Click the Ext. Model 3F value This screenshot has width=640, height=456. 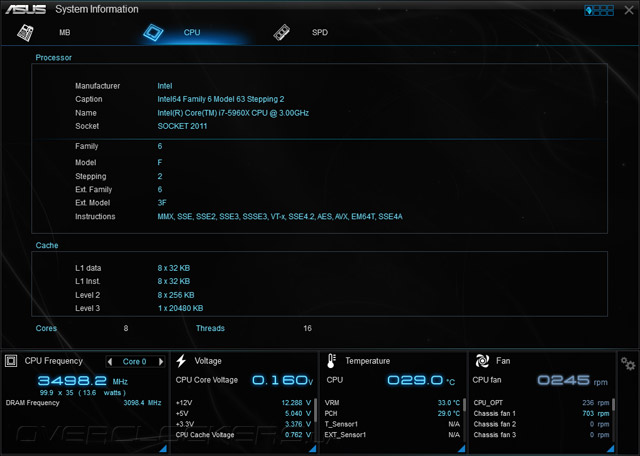tap(162, 203)
